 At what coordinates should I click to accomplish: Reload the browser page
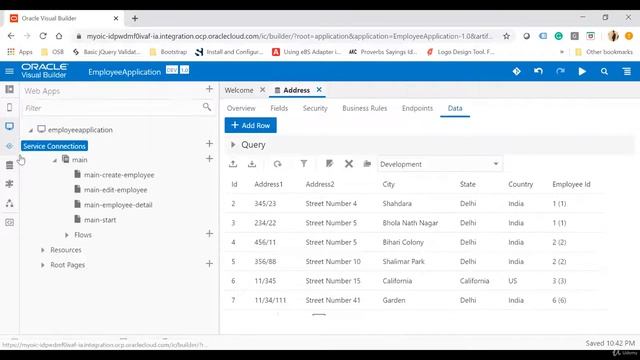coord(43,36)
